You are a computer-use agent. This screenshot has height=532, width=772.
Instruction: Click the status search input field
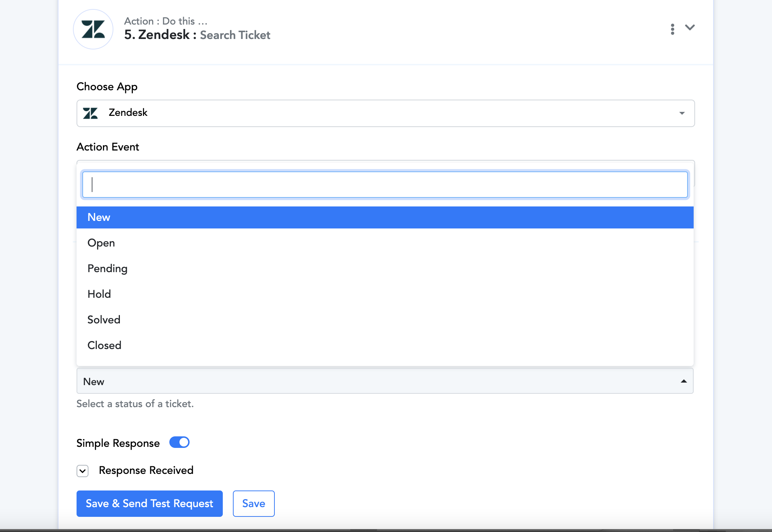click(x=385, y=185)
